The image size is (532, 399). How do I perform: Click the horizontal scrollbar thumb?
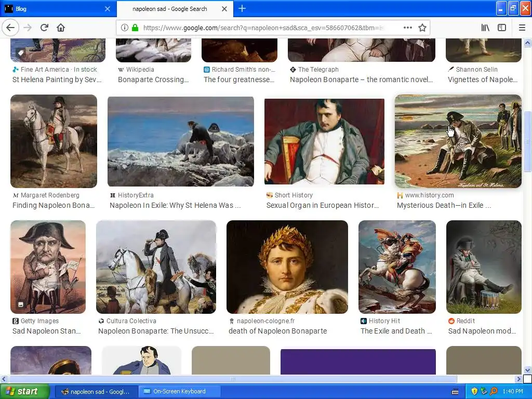(233, 379)
